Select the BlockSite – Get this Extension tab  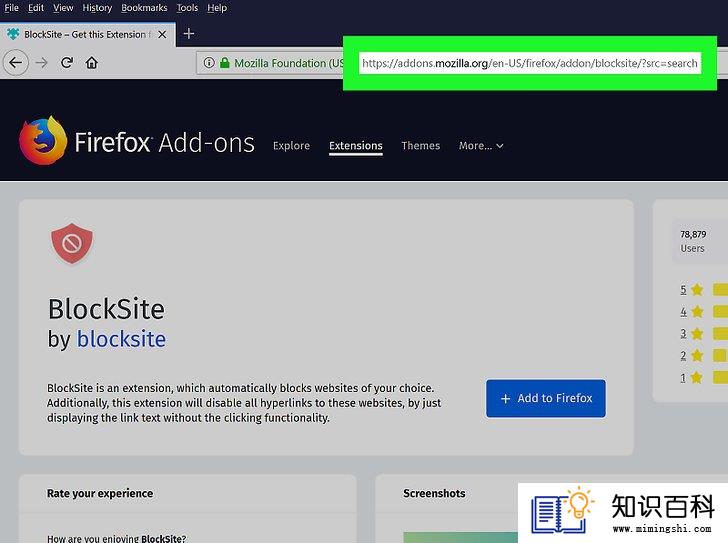coord(88,34)
